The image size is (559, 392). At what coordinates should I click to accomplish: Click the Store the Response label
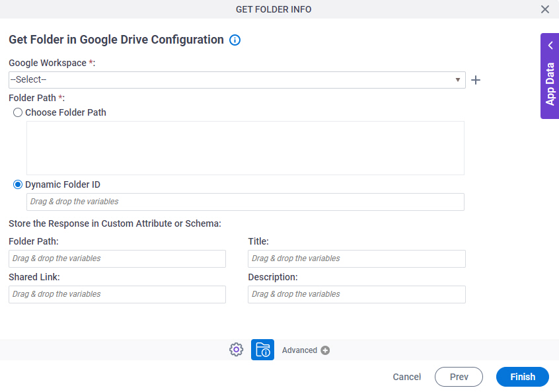tap(115, 223)
